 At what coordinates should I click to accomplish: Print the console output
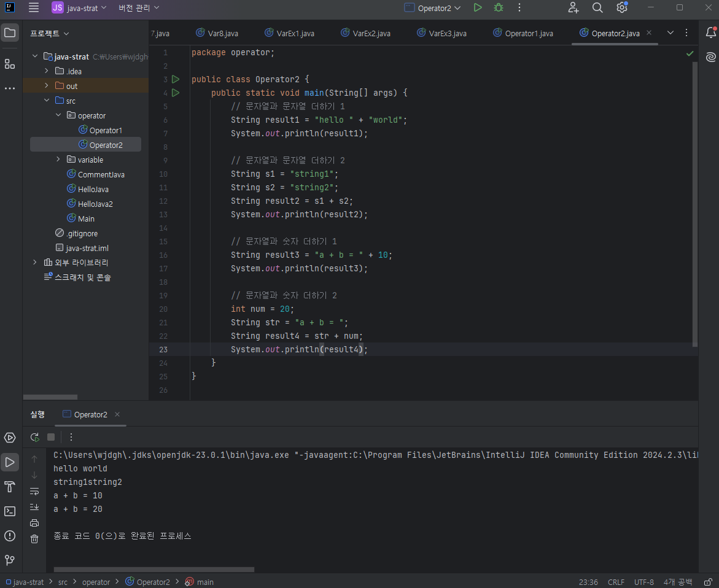pyautogui.click(x=34, y=523)
